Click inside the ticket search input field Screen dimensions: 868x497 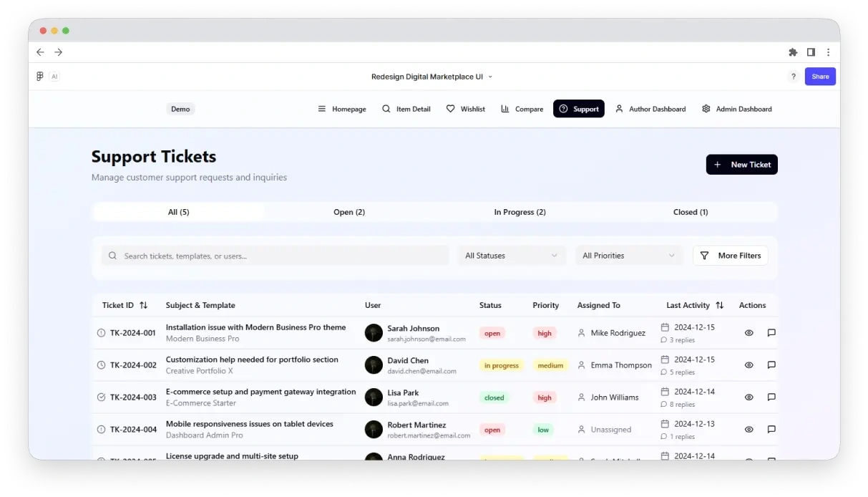tap(275, 255)
